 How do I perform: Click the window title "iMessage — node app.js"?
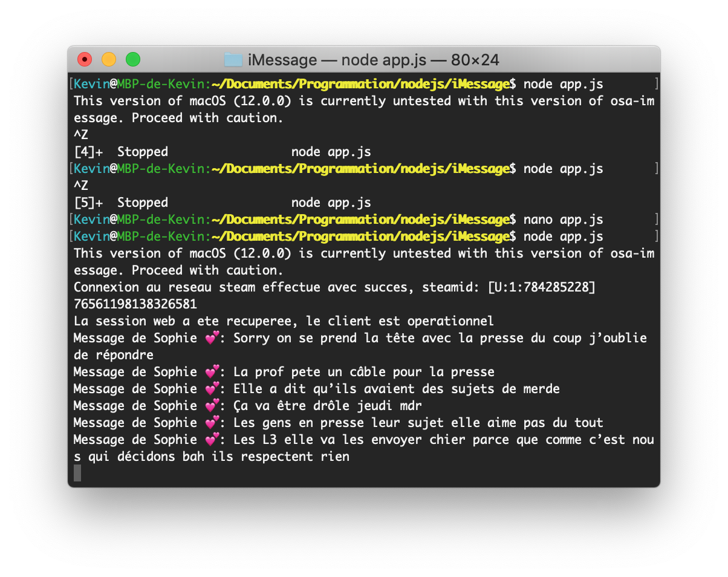pos(339,60)
